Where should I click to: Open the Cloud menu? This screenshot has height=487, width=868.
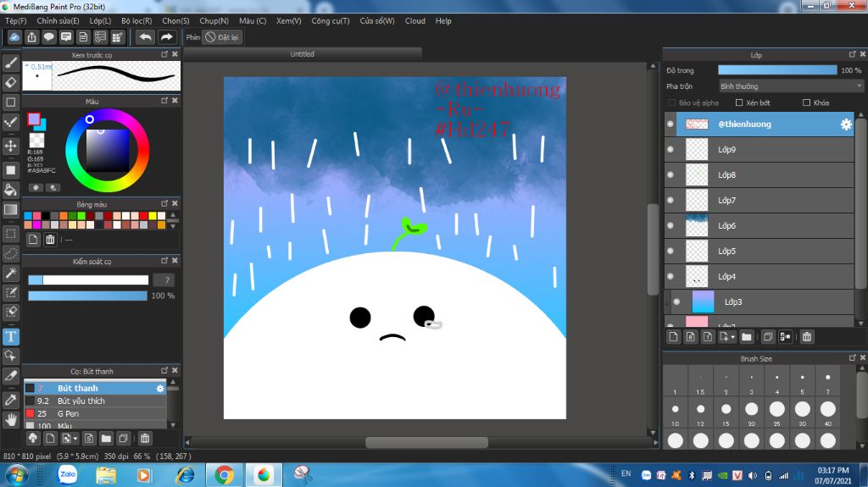[x=415, y=21]
